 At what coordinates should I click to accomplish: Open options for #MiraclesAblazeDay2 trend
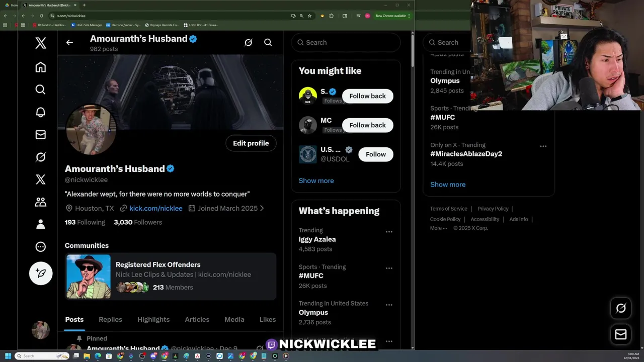tap(543, 146)
